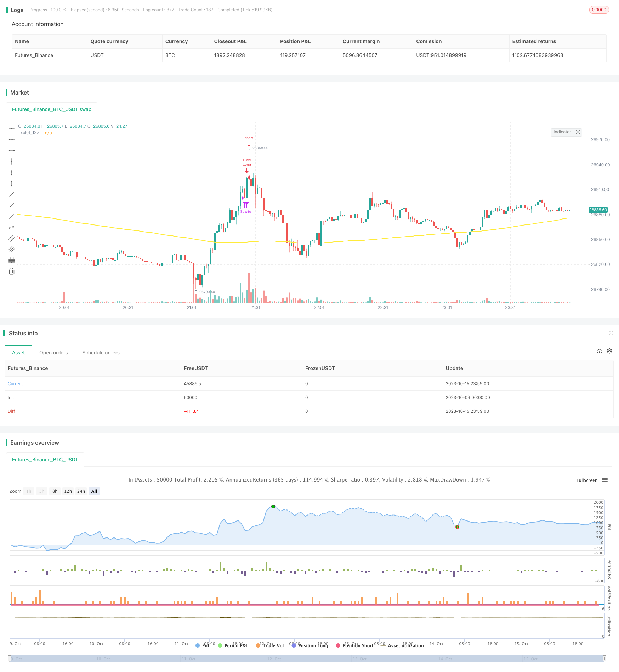Click the Update time 2023-10-09 00:00:00
The image size is (619, 672).
click(468, 398)
